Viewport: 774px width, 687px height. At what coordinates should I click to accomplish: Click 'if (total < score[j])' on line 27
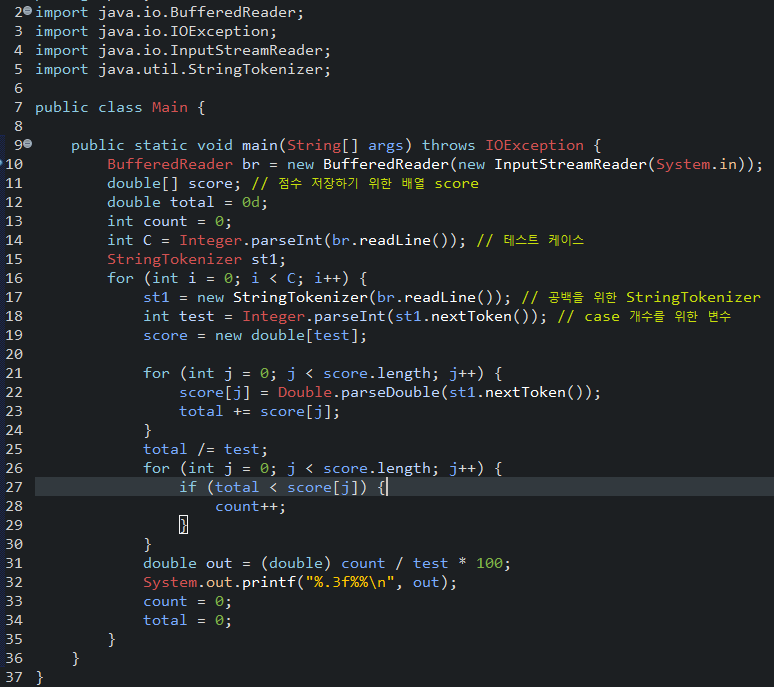click(x=273, y=488)
